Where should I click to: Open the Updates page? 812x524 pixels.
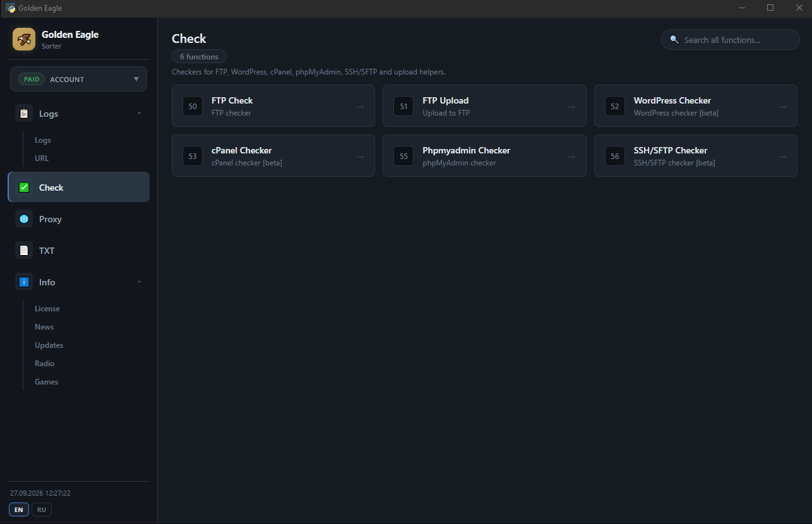tap(49, 345)
